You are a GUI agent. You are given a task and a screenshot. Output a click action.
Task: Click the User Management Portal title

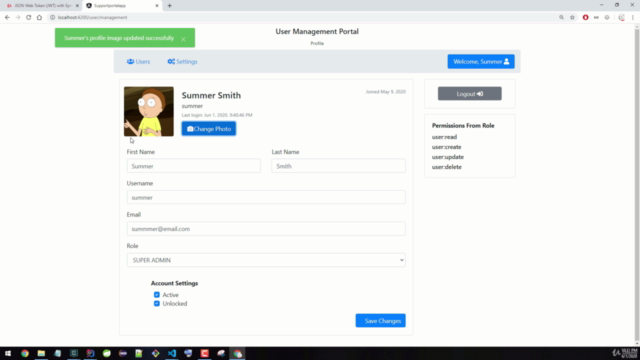(x=317, y=31)
